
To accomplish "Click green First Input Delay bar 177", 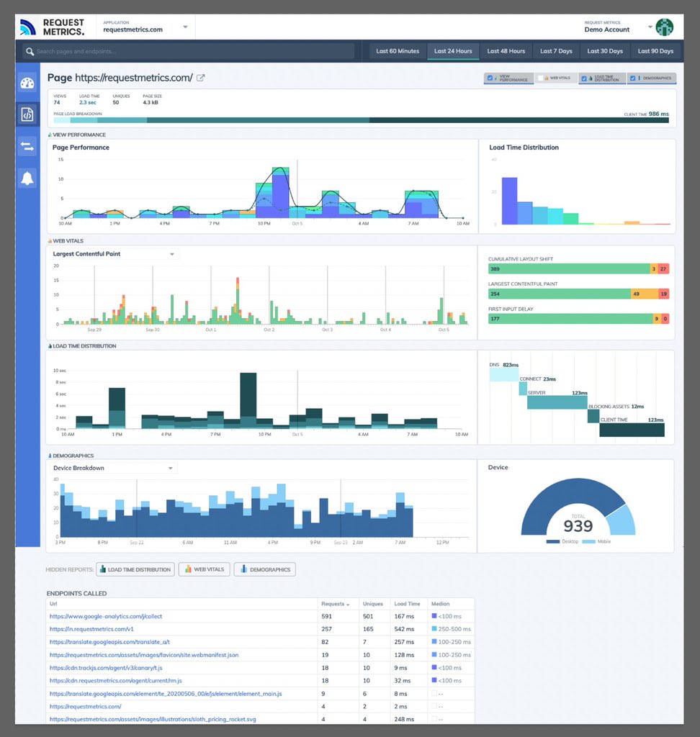I will [570, 319].
